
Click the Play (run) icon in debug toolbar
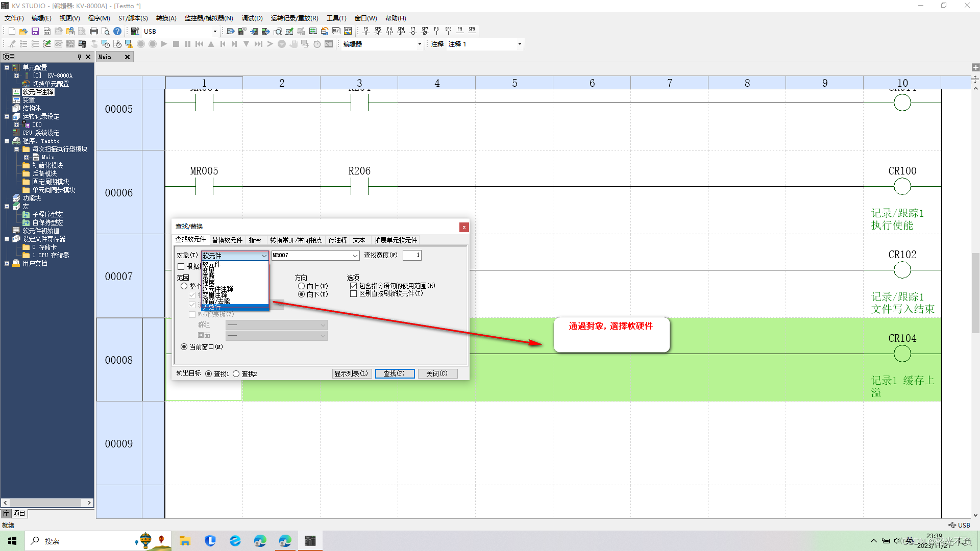(164, 44)
